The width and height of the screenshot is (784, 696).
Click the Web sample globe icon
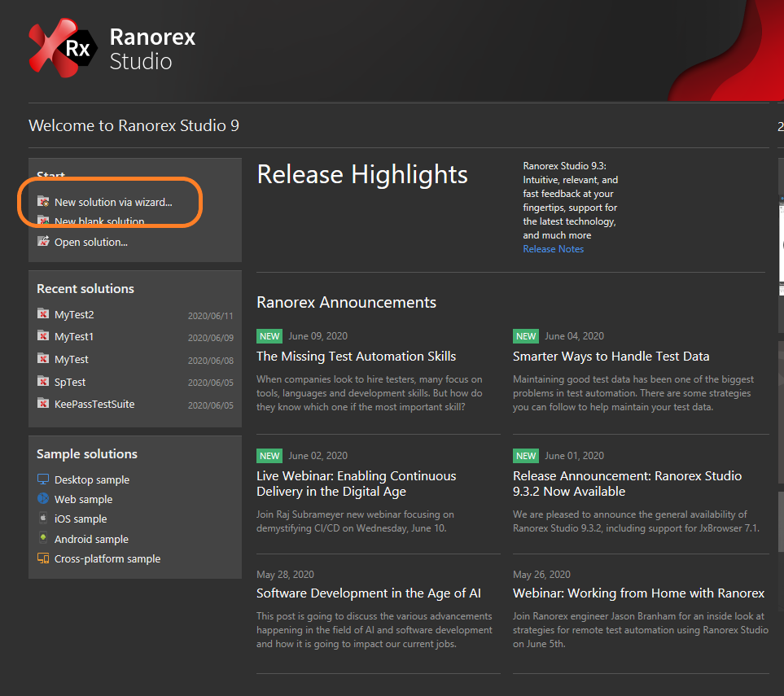pos(43,498)
